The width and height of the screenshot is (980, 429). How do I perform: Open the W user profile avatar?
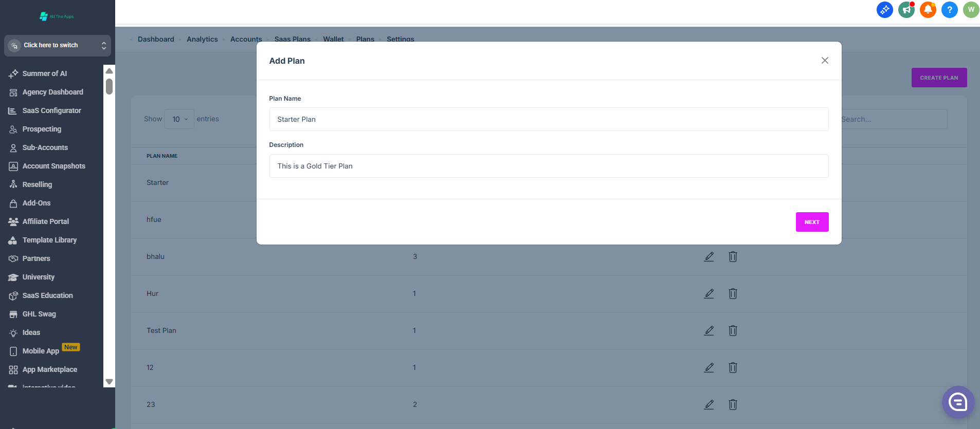pos(971,9)
